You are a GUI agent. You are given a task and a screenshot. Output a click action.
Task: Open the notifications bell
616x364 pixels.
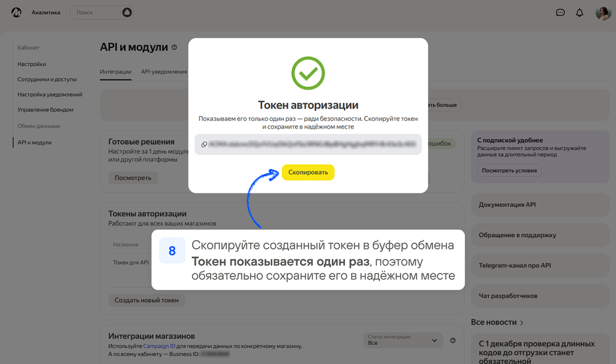(x=580, y=12)
